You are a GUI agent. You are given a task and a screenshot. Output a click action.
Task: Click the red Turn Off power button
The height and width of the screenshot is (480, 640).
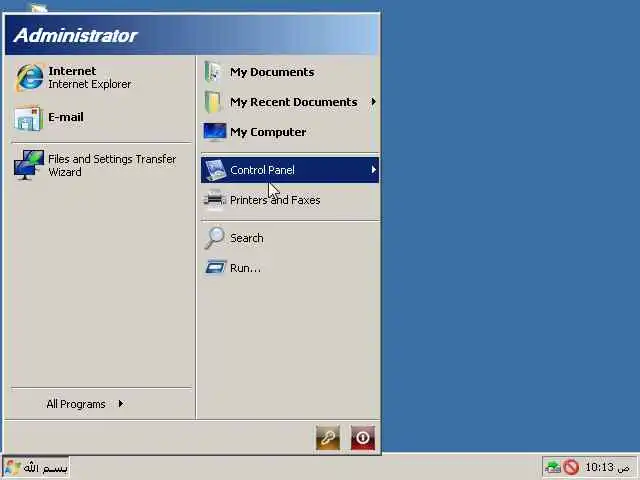[362, 438]
